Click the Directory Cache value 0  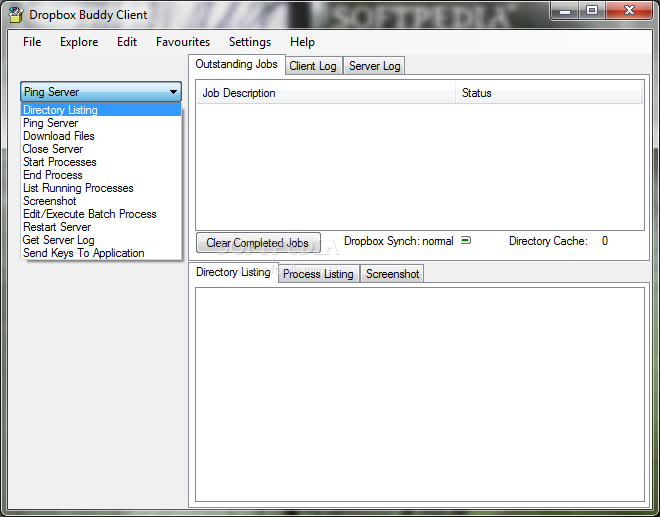click(604, 241)
